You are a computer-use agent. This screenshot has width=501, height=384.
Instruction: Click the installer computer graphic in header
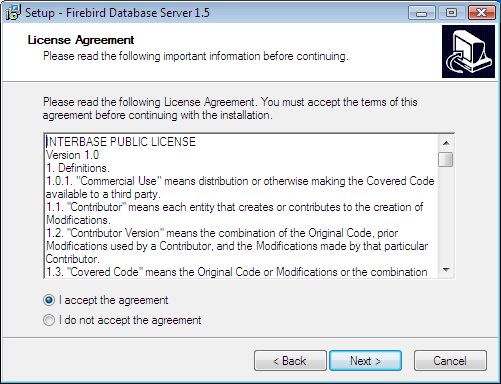point(468,52)
